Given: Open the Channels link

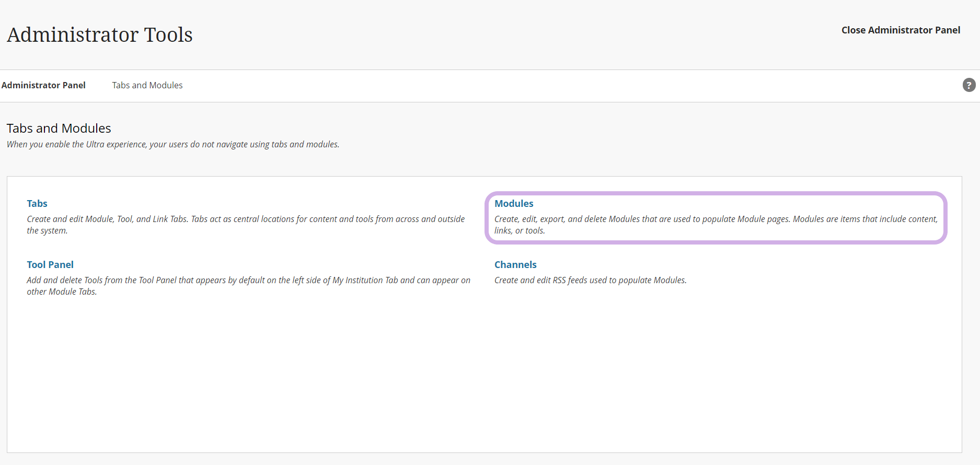Looking at the screenshot, I should pos(515,265).
